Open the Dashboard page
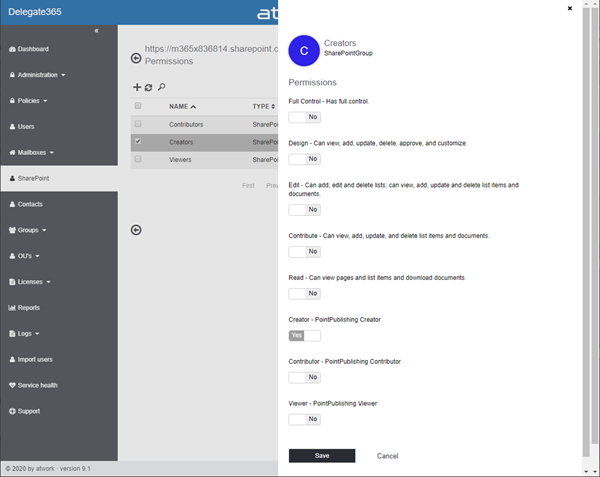The height and width of the screenshot is (477, 600). [x=33, y=49]
